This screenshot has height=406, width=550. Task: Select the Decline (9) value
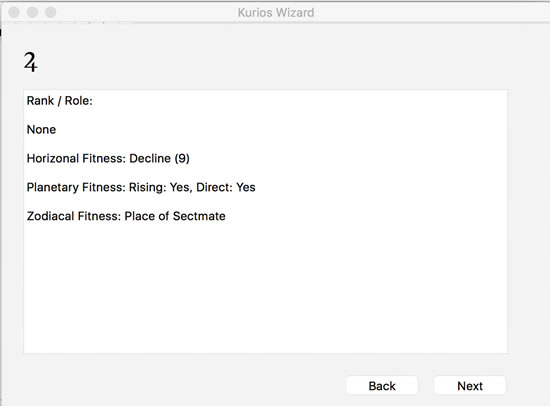click(x=160, y=158)
